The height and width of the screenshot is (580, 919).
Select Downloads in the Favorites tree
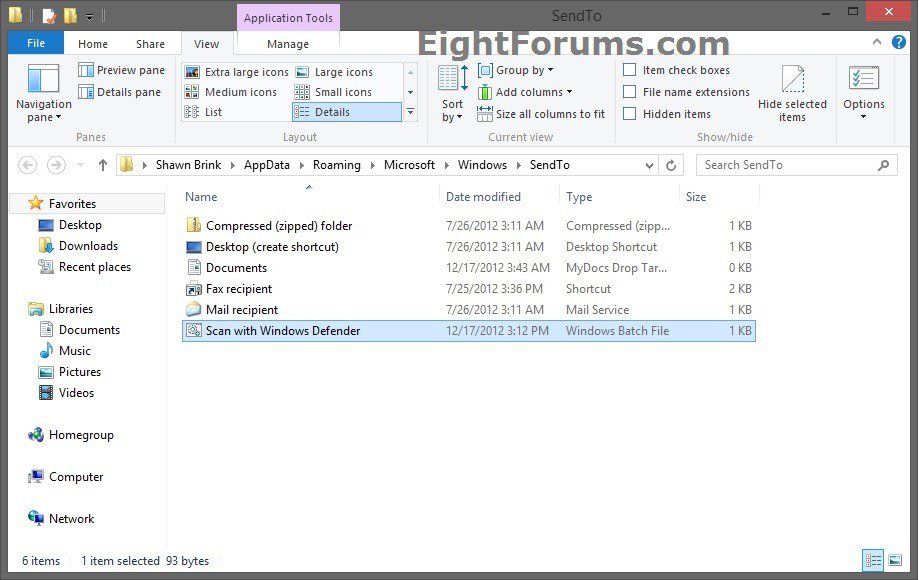tap(88, 246)
